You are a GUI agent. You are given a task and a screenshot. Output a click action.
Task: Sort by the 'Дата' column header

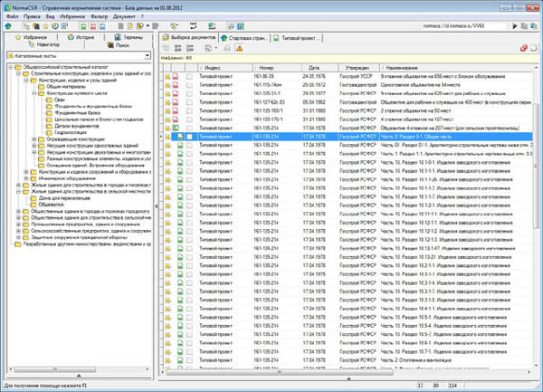coord(319,68)
